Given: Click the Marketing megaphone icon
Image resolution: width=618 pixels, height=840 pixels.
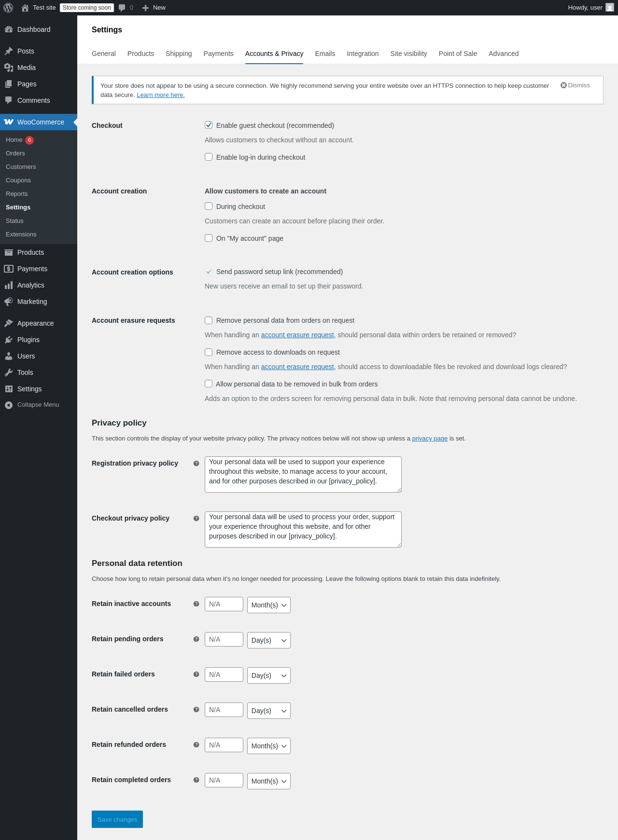Looking at the screenshot, I should (x=9, y=302).
